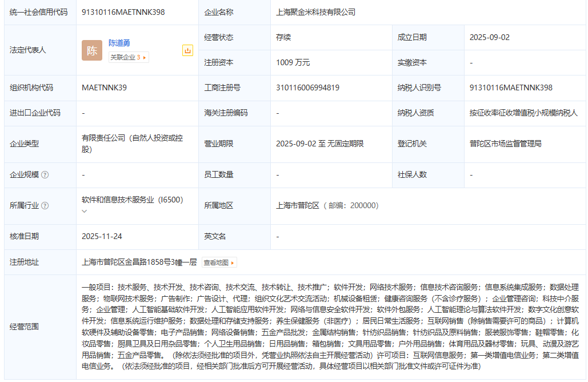Open the 关联企业 3 related companies tag
Image resolution: width=588 pixels, height=382 pixels.
[129, 57]
